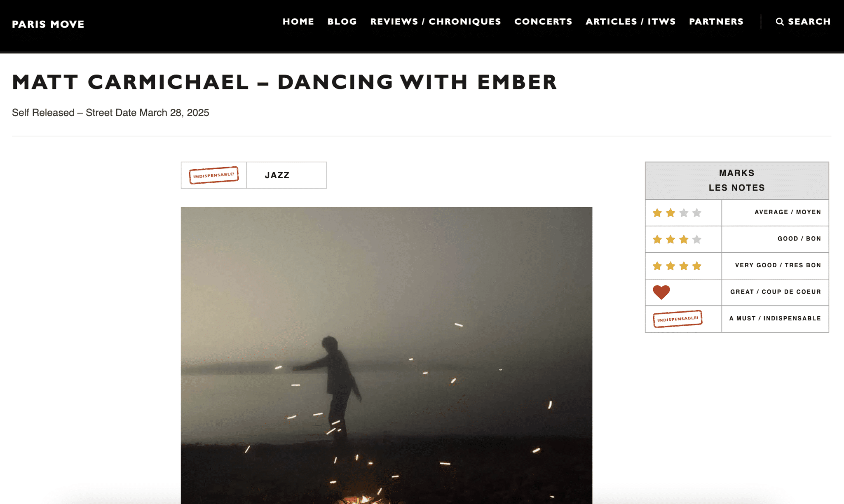
Task: Click the four-star Very Good rating icons
Action: (677, 266)
